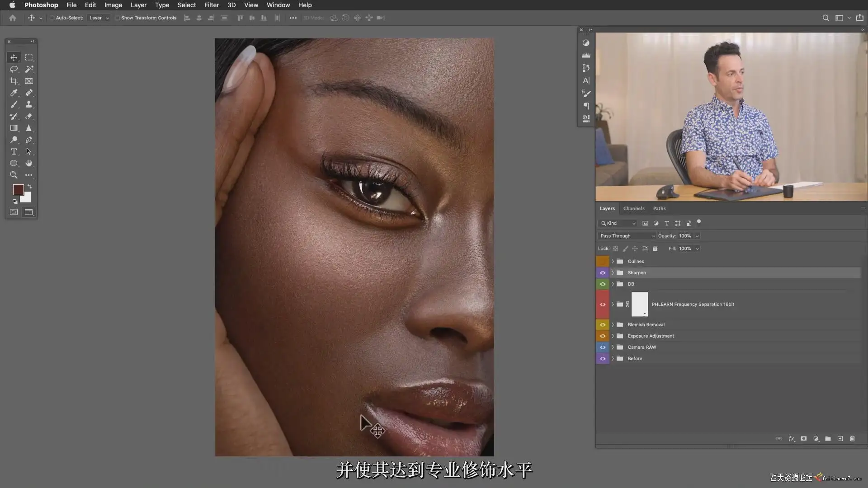The image size is (868, 488).
Task: Open the Filter menu
Action: pos(211,5)
